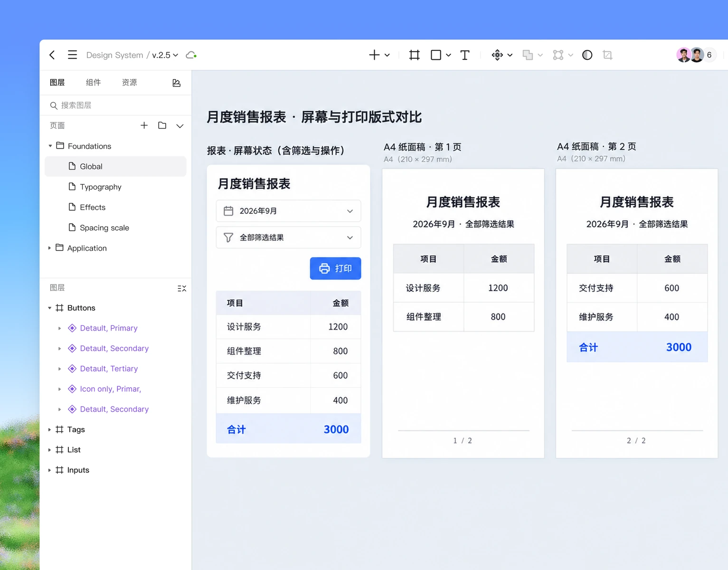
Task: Select the Text tool
Action: [x=465, y=55]
